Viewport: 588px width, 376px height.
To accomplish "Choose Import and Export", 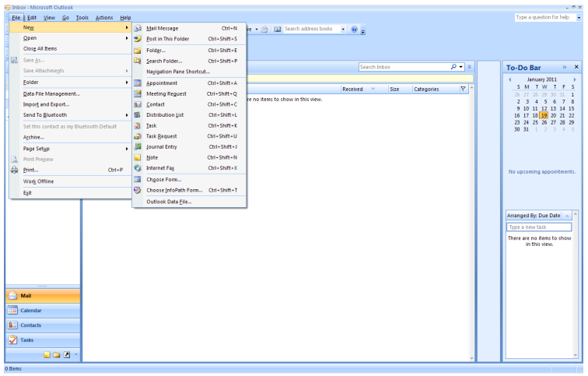I will coord(71,104).
